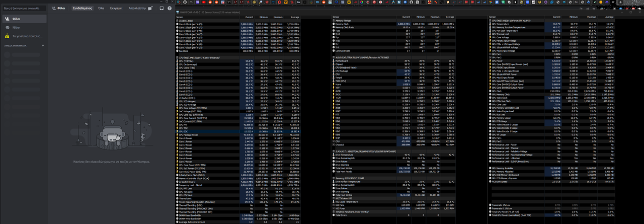Click the plus icon next to ΑΜΕΣΑ ΜΗΝΥΜΑΤΑ
The height and width of the screenshot is (224, 644).
pyautogui.click(x=43, y=45)
